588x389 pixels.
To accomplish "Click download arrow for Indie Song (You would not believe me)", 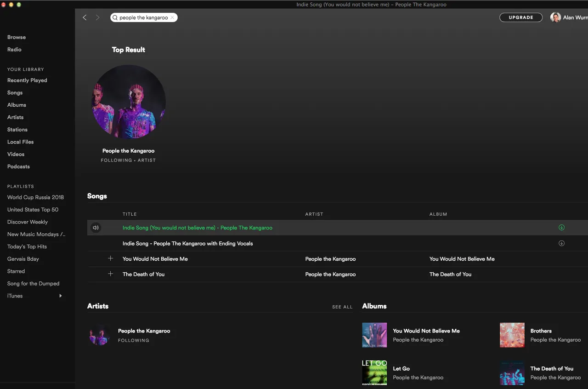I will [x=561, y=228].
